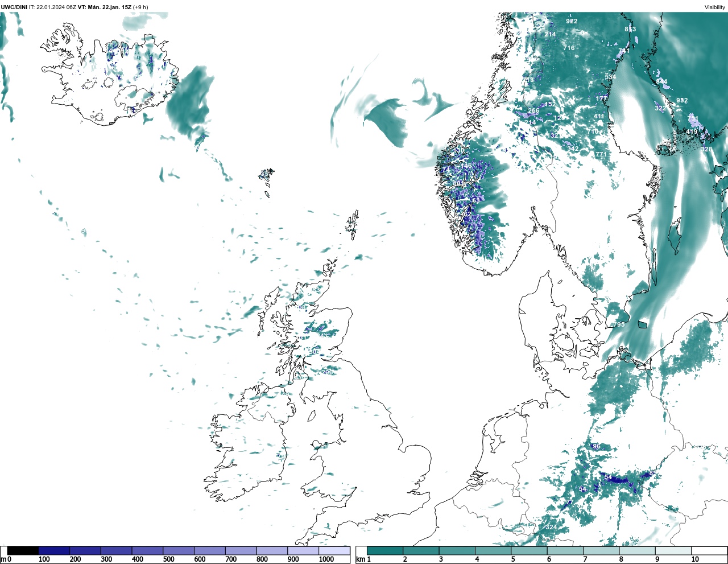Screen dimensions: 728x564
Task: Click the '1000' tick label on the meters legend
Action: tap(326, 559)
